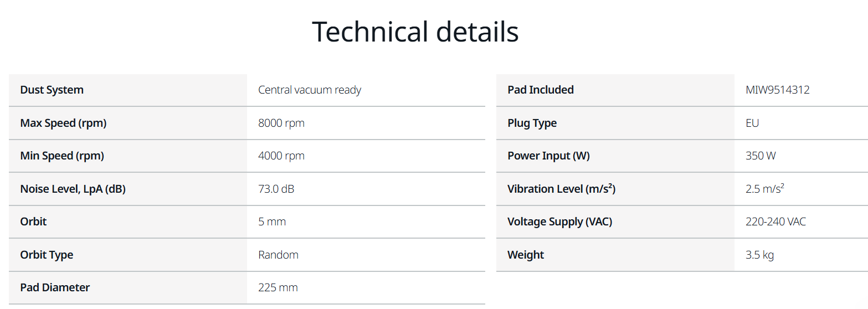868x309 pixels.
Task: Click the Central vacuum ready value
Action: tap(310, 90)
